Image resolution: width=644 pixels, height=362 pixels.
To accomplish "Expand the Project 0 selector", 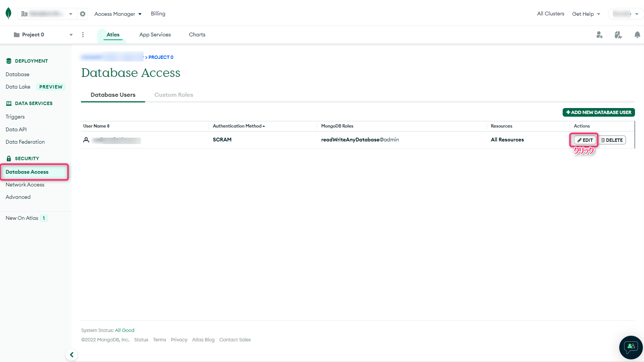I will click(x=71, y=34).
